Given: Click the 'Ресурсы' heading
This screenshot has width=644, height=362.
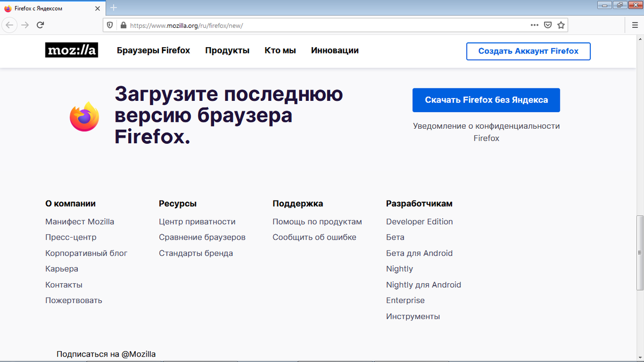Looking at the screenshot, I should (x=178, y=204).
